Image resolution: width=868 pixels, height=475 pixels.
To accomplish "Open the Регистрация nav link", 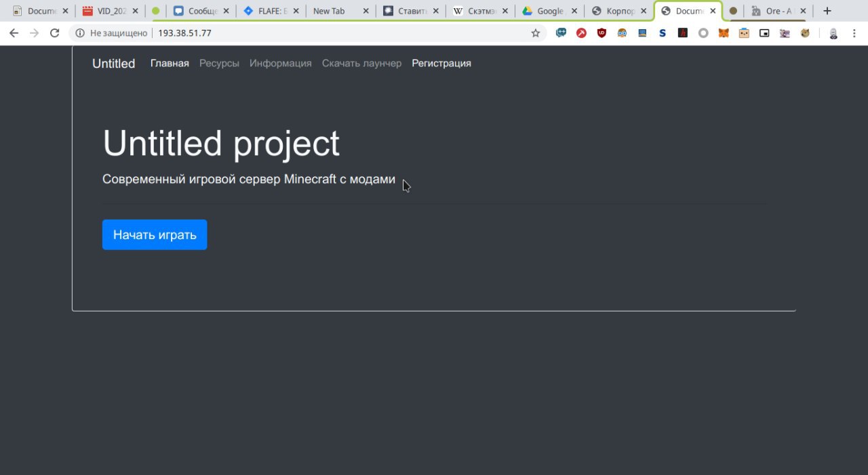I will [x=441, y=63].
